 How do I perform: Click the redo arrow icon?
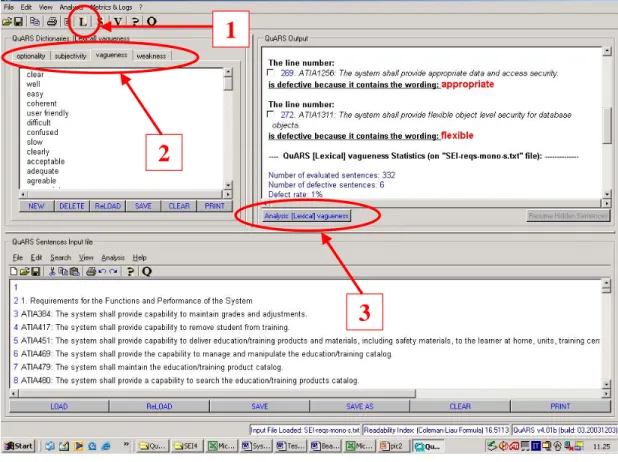pyautogui.click(x=114, y=271)
